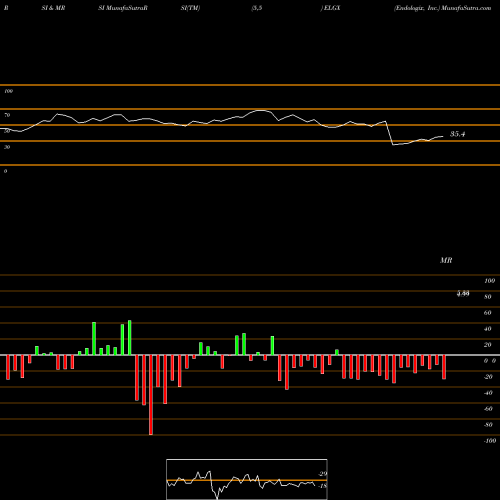The height and width of the screenshot is (500, 500).
Task: Click the -18 value in mini chart
Action: (x=323, y=486)
